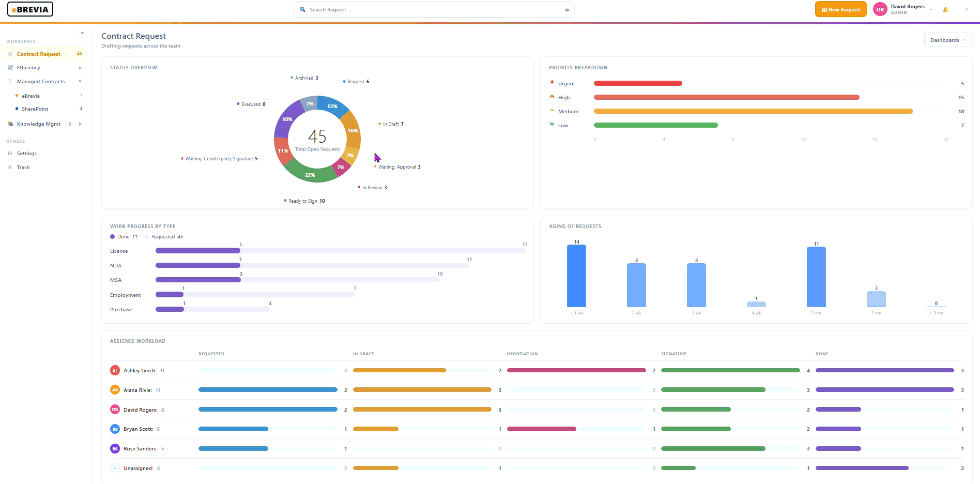This screenshot has height=484, width=980.
Task: Toggle the Done legend in Work Progress
Action: coord(124,237)
